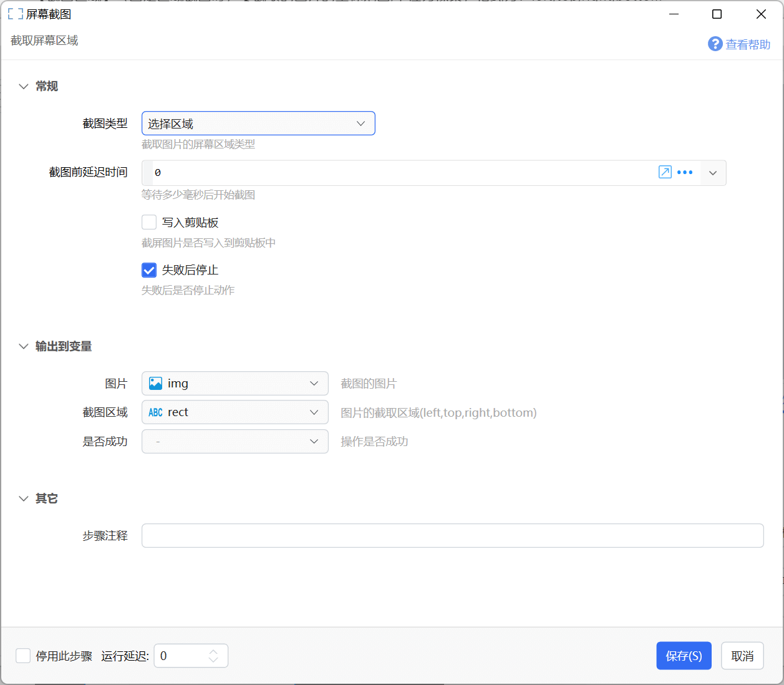Click the 截取屏幕区域 subtitle text
Image resolution: width=784 pixels, height=685 pixels.
tap(44, 41)
